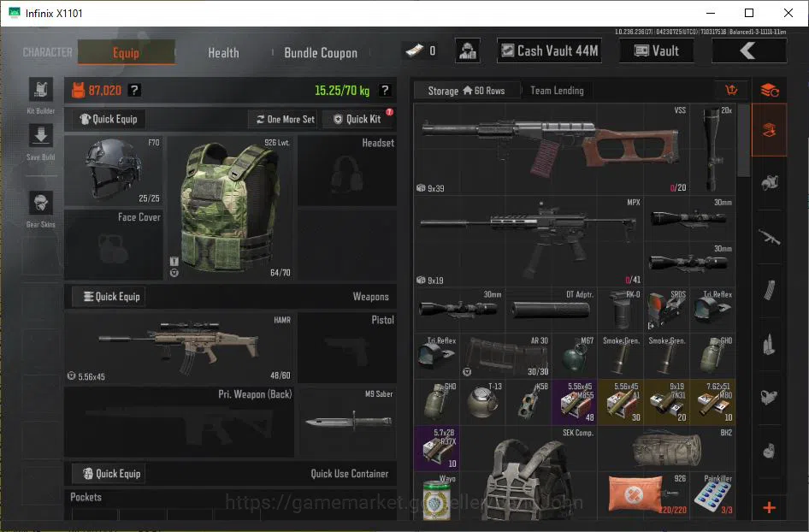The height and width of the screenshot is (532, 809).
Task: Open Gear Skins icon
Action: tap(41, 202)
